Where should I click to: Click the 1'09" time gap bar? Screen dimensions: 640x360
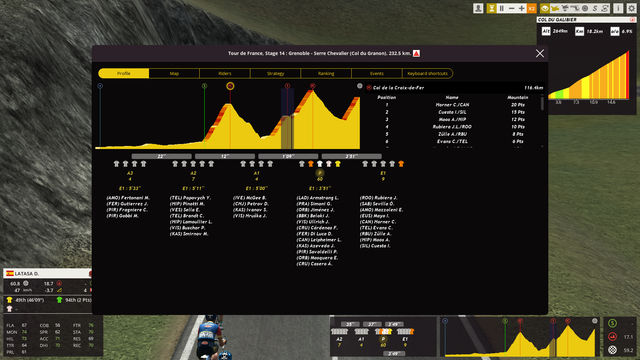(288, 156)
